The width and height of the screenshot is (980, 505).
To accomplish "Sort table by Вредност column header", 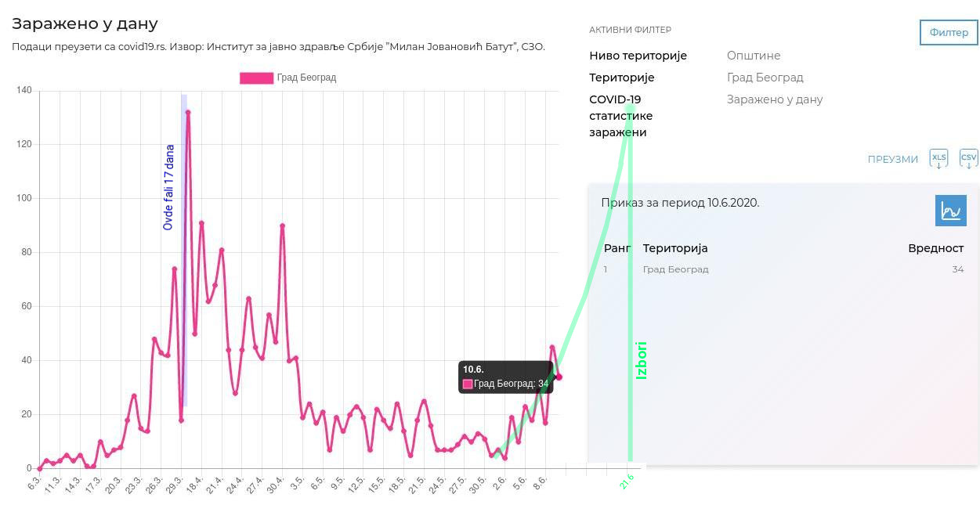I will (x=935, y=248).
